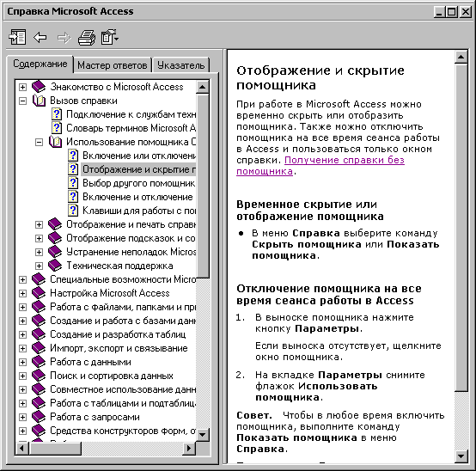Click the question icon for Словарь терминов
Image resolution: width=476 pixels, height=471 pixels.
(57, 128)
